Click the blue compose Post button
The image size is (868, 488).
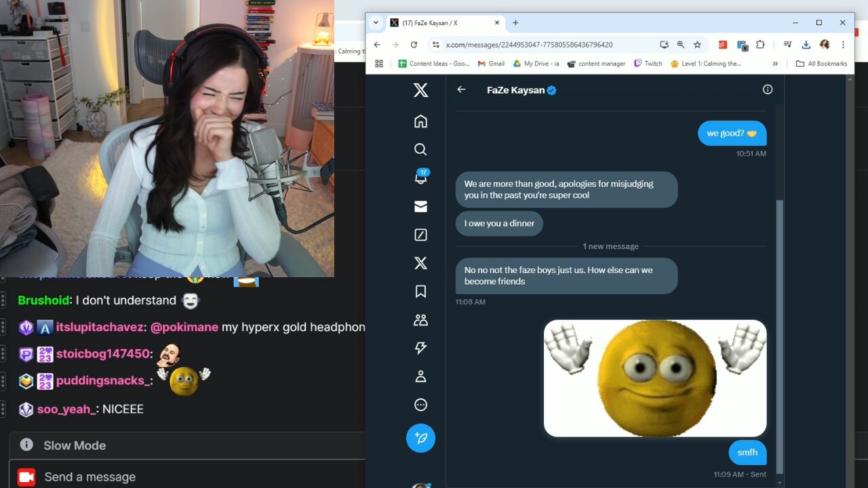click(x=420, y=438)
